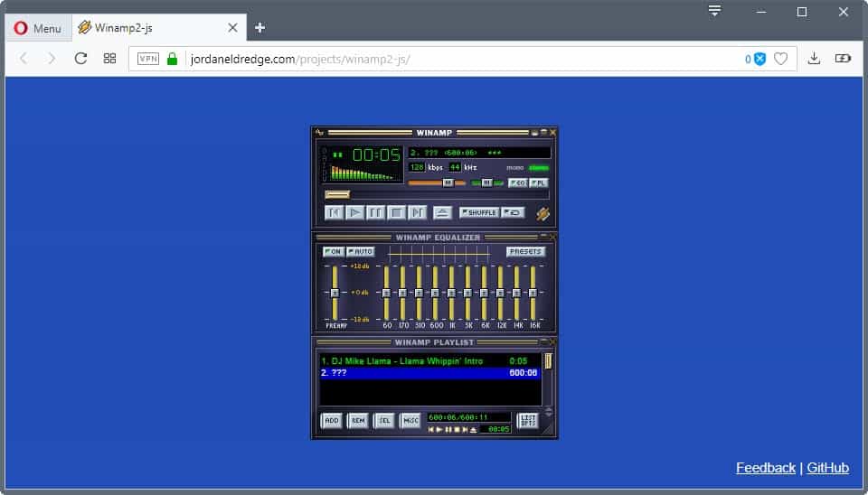Turn equalizer ON button off
868x495 pixels.
click(334, 252)
